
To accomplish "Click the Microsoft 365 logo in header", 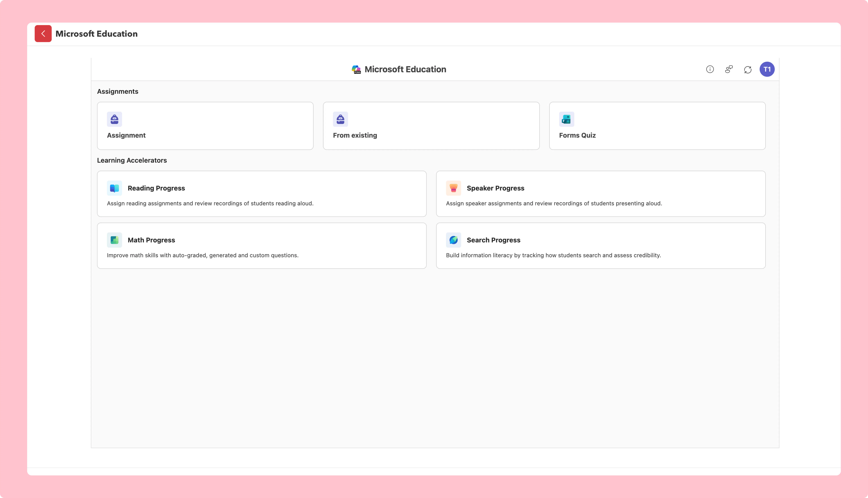I will [356, 69].
